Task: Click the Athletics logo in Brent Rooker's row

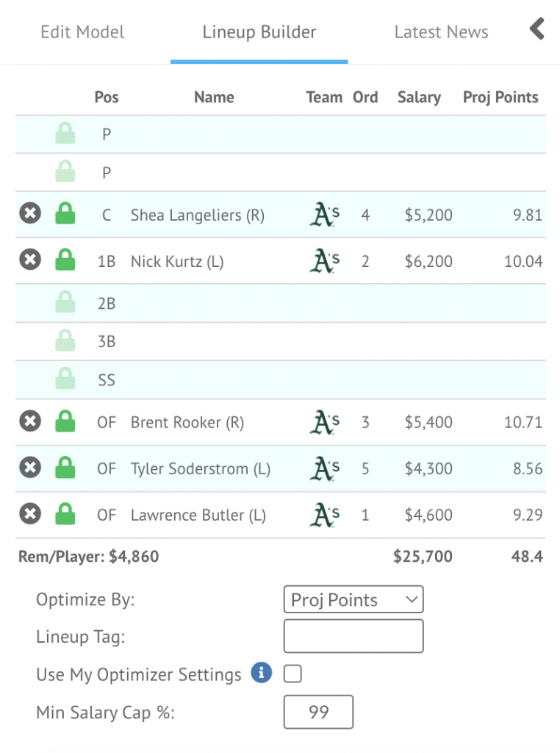Action: click(x=324, y=422)
